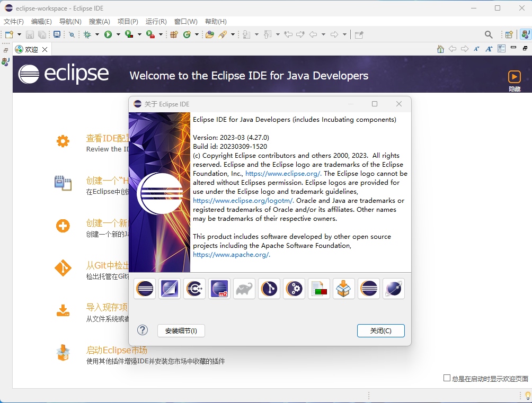Click the New wizard toolbar icon
532x403 pixels.
[x=9, y=34]
